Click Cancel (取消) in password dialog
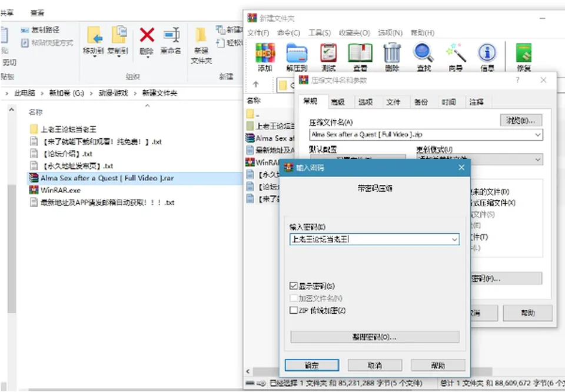This screenshot has height=392, width=565. click(x=375, y=365)
